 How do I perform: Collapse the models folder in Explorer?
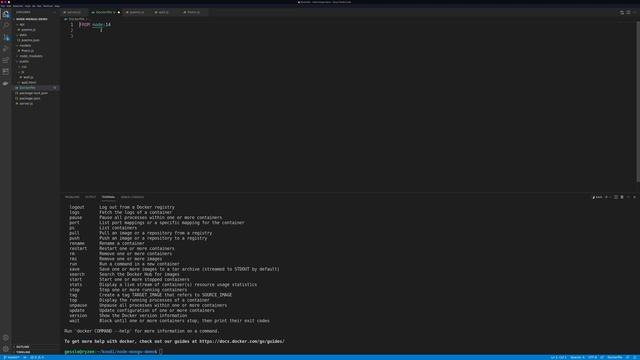(x=24, y=46)
